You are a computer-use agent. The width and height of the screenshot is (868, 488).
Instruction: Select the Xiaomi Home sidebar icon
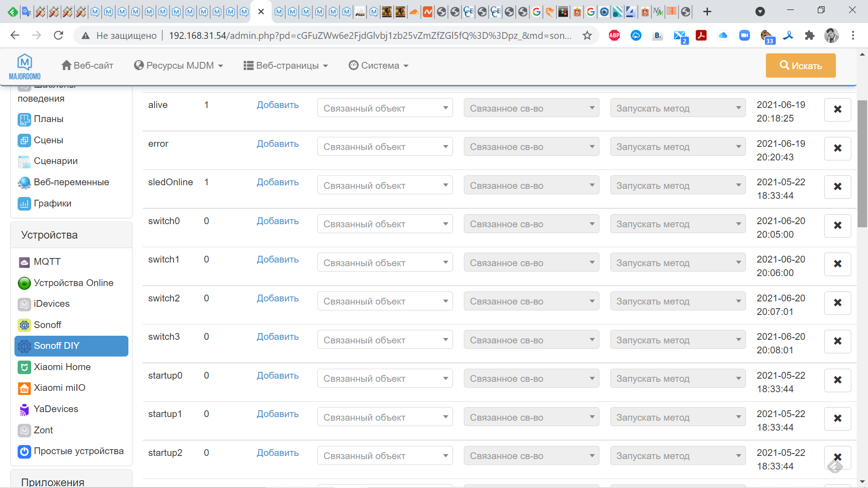[x=24, y=367]
